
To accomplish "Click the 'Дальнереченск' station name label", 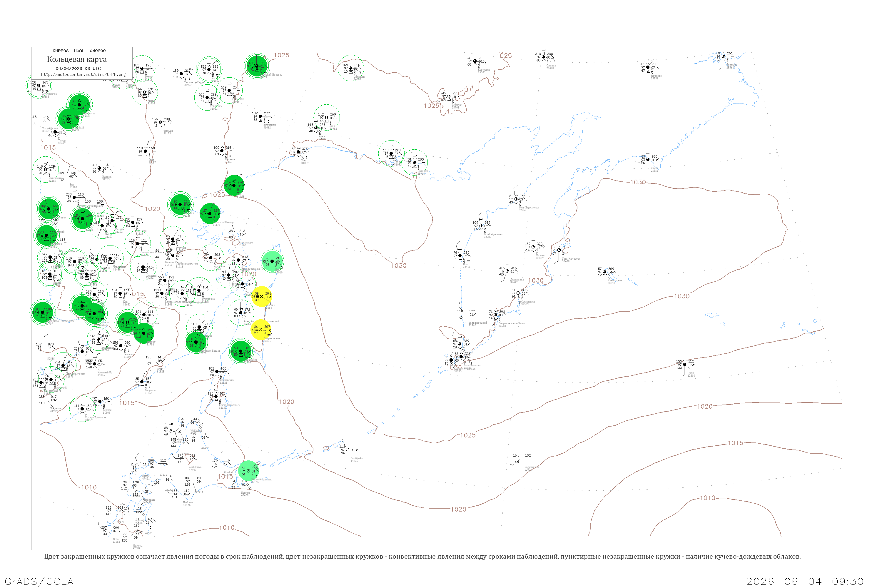I will click(x=75, y=374).
